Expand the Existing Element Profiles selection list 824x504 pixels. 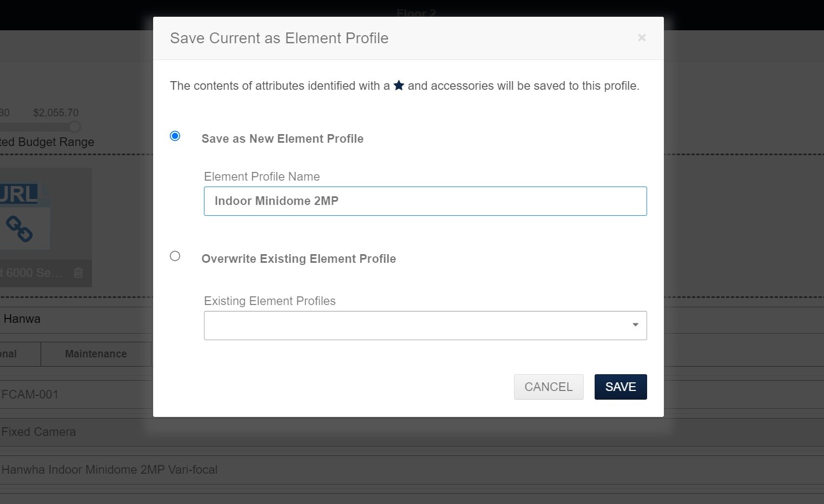point(425,325)
